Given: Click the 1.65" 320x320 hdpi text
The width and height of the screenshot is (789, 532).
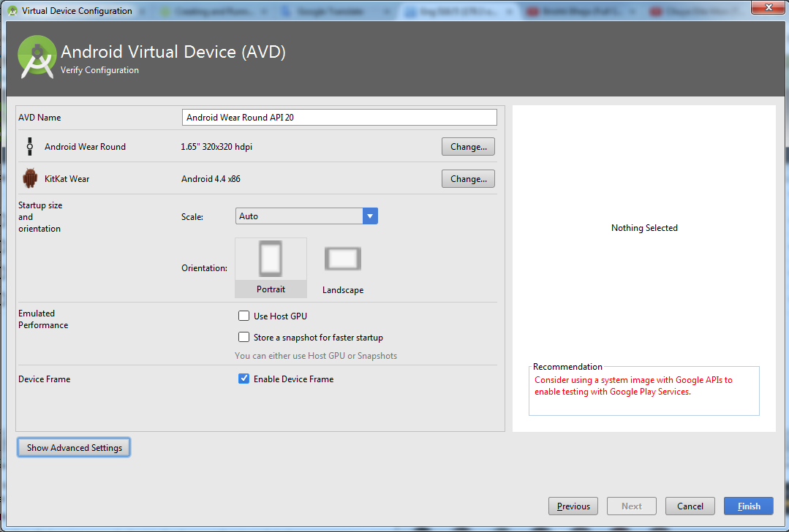Looking at the screenshot, I should [216, 147].
